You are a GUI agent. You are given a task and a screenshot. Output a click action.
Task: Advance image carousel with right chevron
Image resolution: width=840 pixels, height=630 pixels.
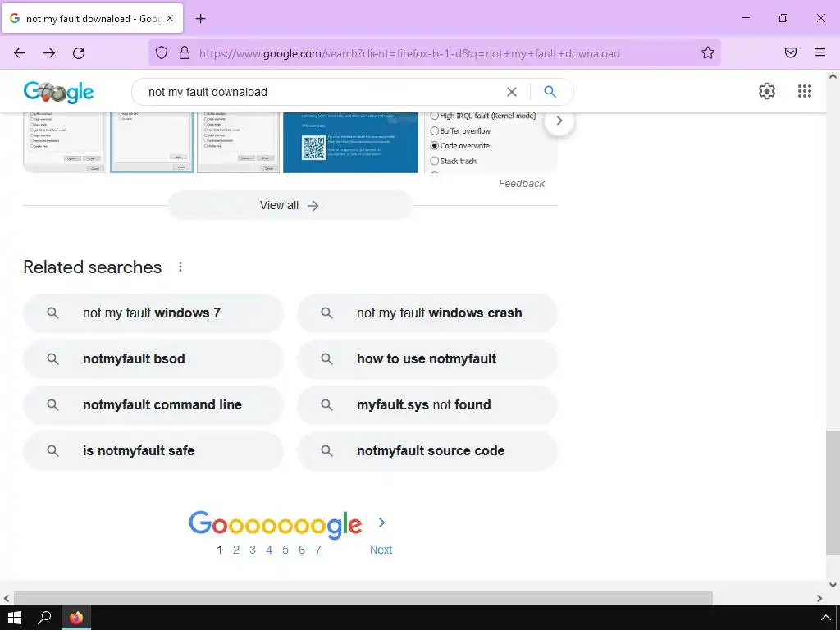pyautogui.click(x=559, y=121)
